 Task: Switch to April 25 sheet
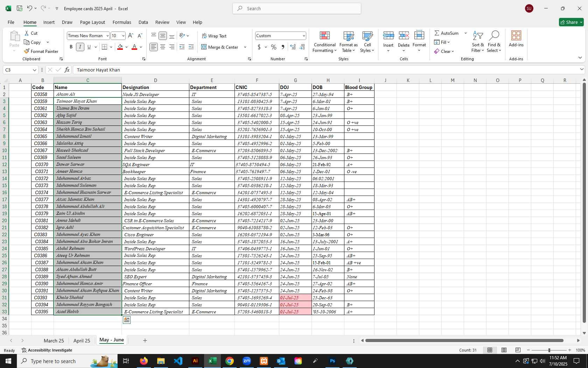pos(82,341)
